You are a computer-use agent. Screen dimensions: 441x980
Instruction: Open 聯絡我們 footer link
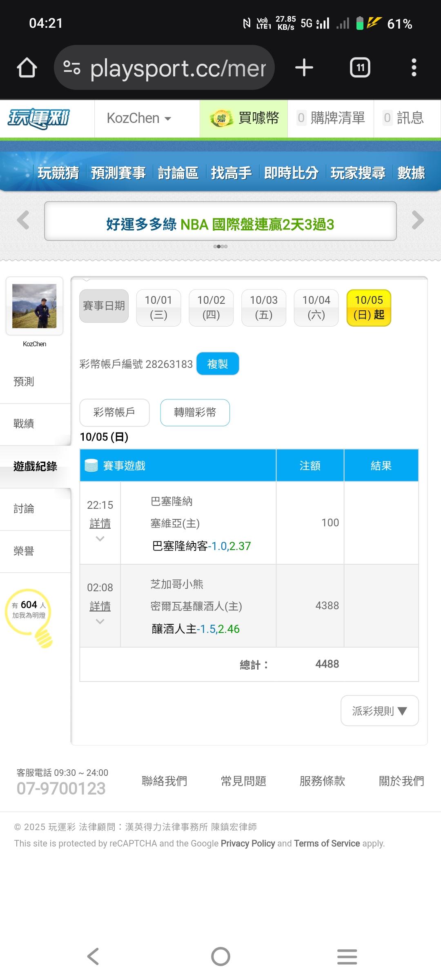click(x=164, y=781)
